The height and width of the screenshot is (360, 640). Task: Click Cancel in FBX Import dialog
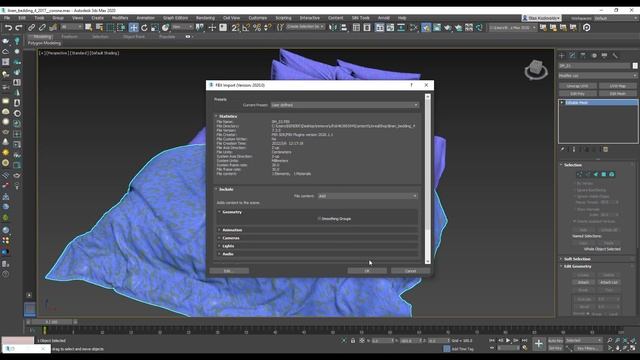(410, 271)
